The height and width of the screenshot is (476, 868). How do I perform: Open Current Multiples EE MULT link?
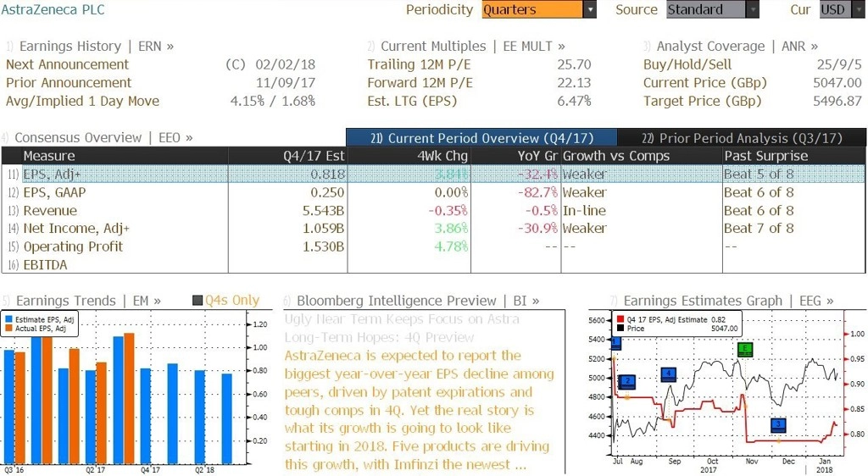point(466,47)
